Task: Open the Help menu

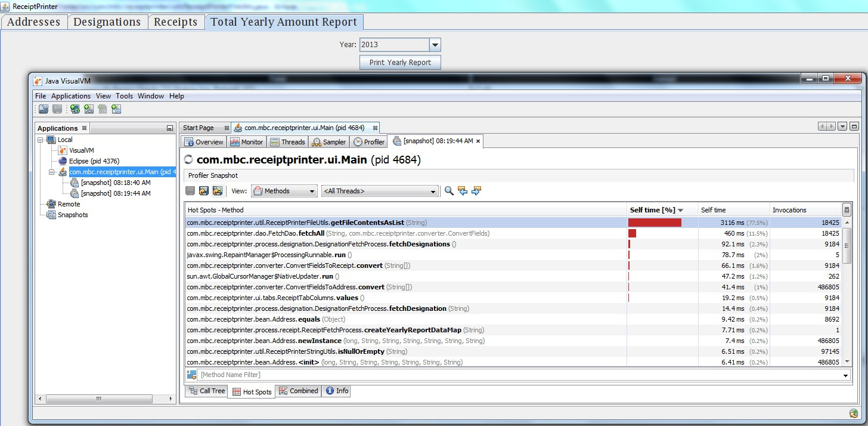Action: point(176,96)
